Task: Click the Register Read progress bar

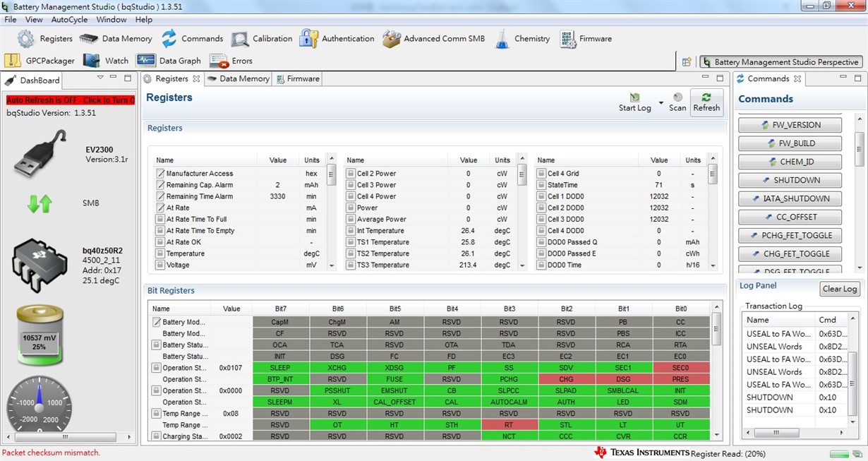Action: [x=840, y=453]
